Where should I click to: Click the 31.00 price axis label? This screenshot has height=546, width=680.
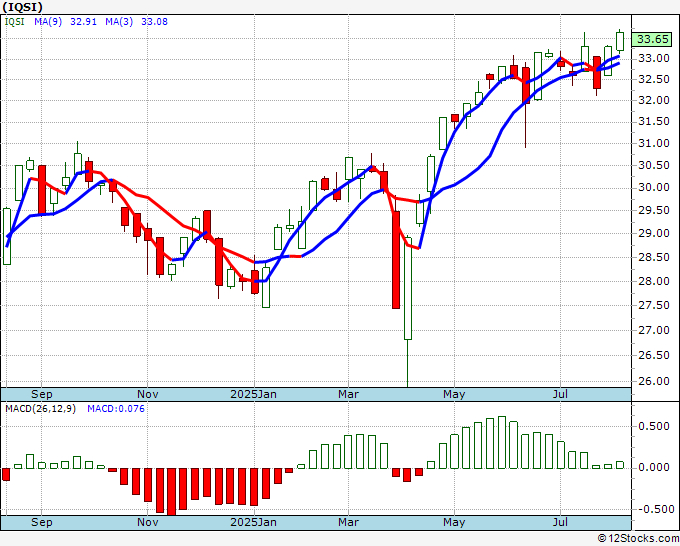click(x=654, y=143)
